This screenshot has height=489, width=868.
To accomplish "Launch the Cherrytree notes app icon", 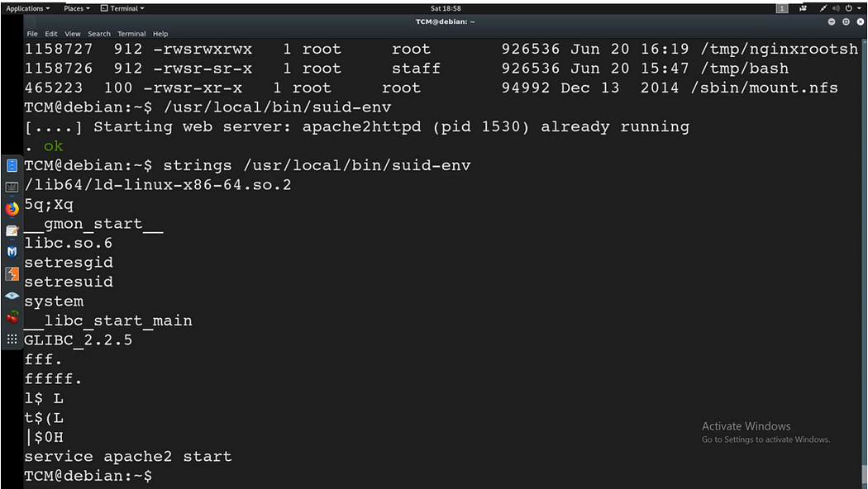I will click(x=12, y=317).
